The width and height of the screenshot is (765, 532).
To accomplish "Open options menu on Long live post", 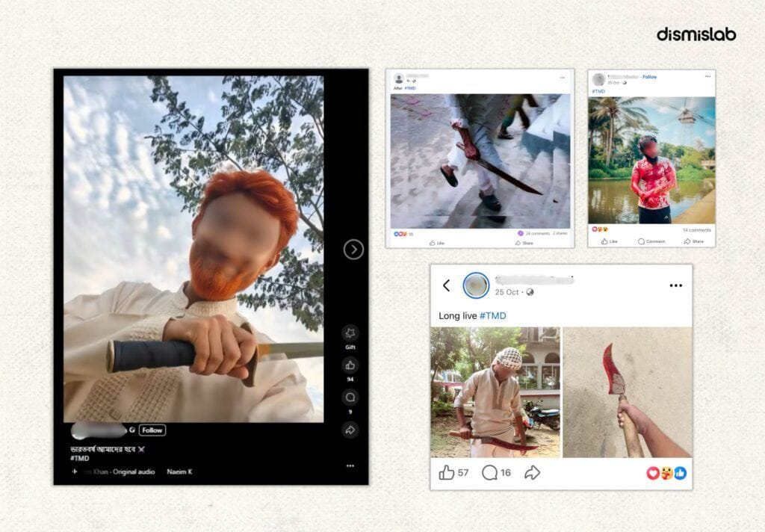I will click(675, 285).
